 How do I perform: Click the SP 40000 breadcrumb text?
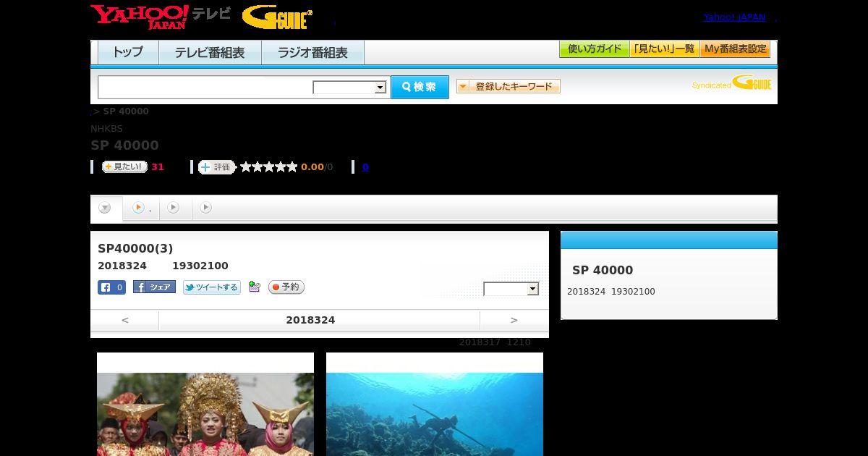tap(126, 111)
